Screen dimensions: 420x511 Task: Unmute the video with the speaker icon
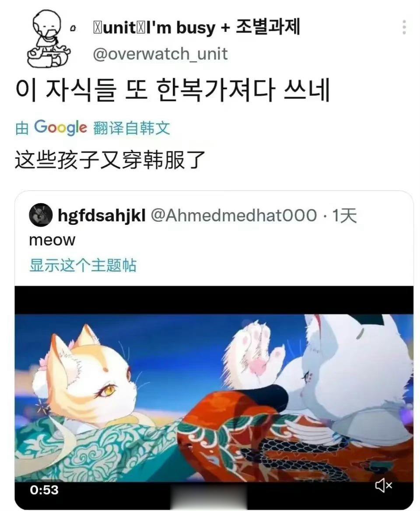384,486
